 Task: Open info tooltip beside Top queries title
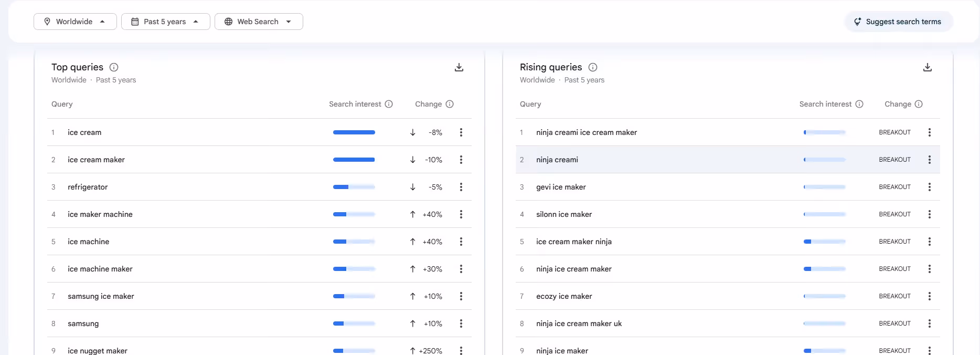pyautogui.click(x=114, y=67)
